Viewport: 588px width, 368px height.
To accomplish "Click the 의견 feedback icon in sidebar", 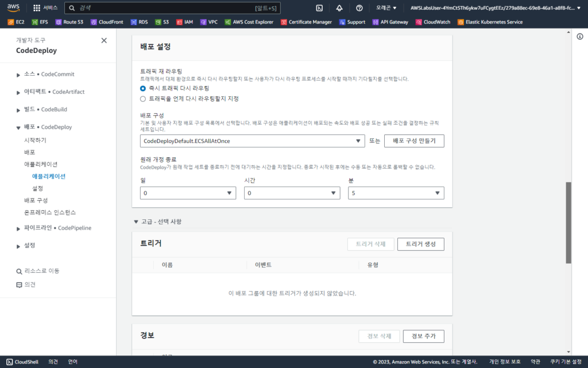I will point(19,285).
